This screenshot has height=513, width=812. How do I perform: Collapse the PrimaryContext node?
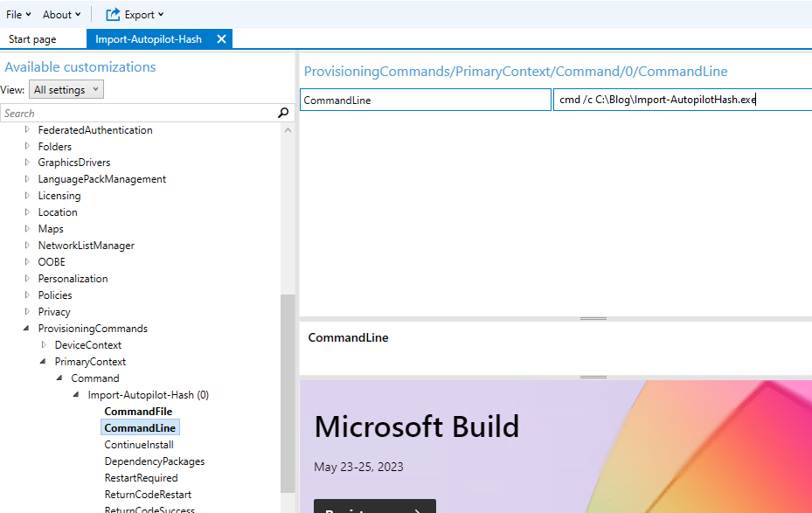click(x=44, y=362)
